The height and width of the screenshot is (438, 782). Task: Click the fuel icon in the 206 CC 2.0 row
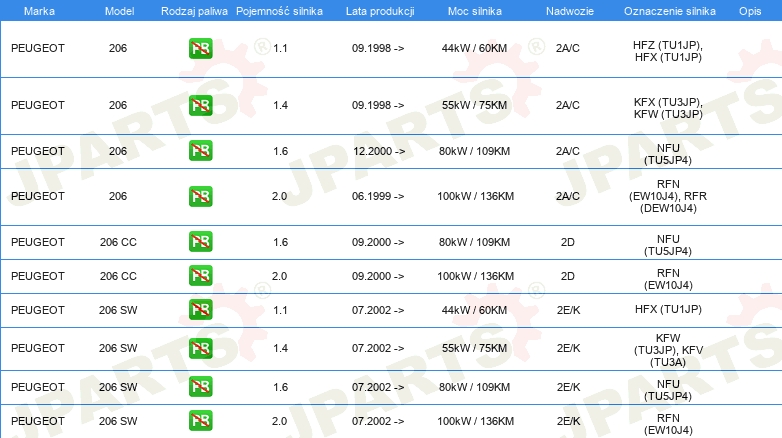200,275
